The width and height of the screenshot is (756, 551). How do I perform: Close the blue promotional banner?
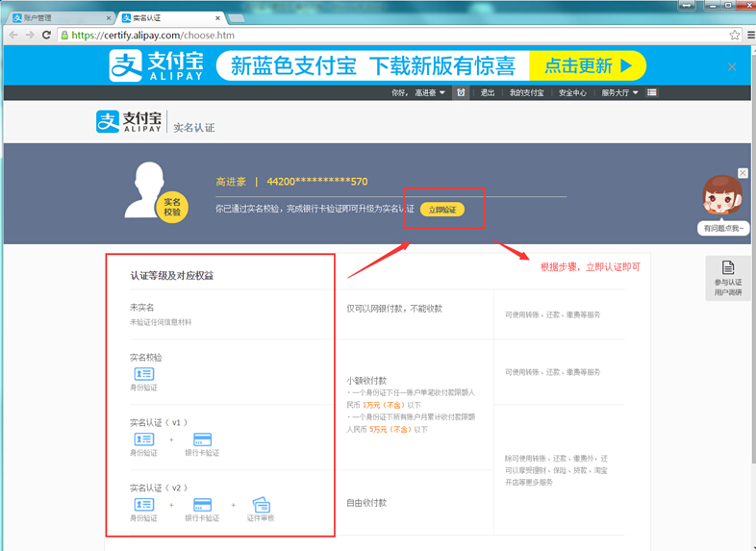(x=732, y=67)
